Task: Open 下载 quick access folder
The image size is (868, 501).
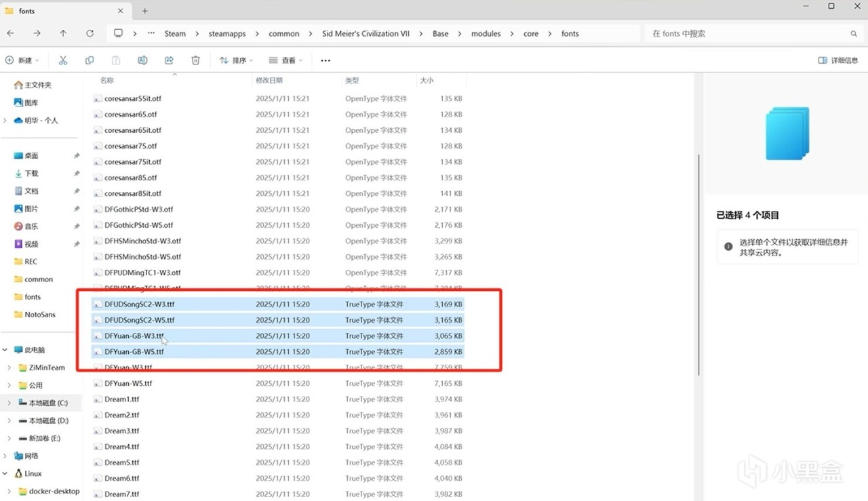Action: pos(26,173)
